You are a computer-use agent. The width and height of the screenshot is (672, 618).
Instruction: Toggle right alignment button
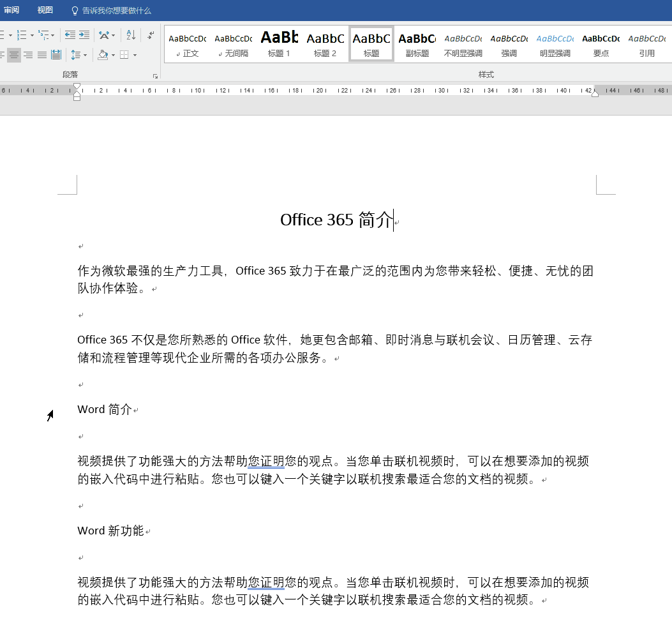[28, 55]
